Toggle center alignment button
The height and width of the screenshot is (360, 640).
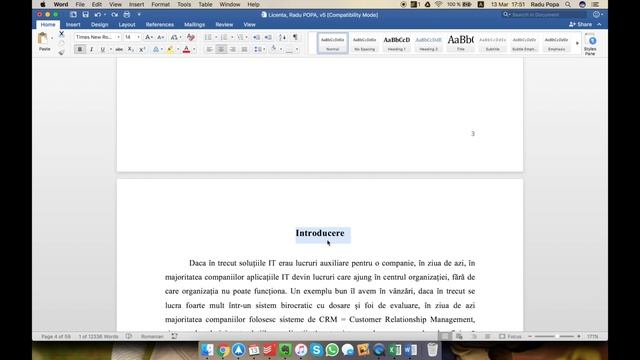pos(221,49)
